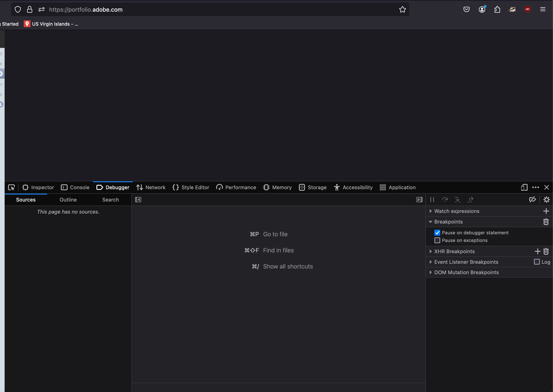
Task: Enable Pause on exceptions checkbox
Action: click(437, 240)
